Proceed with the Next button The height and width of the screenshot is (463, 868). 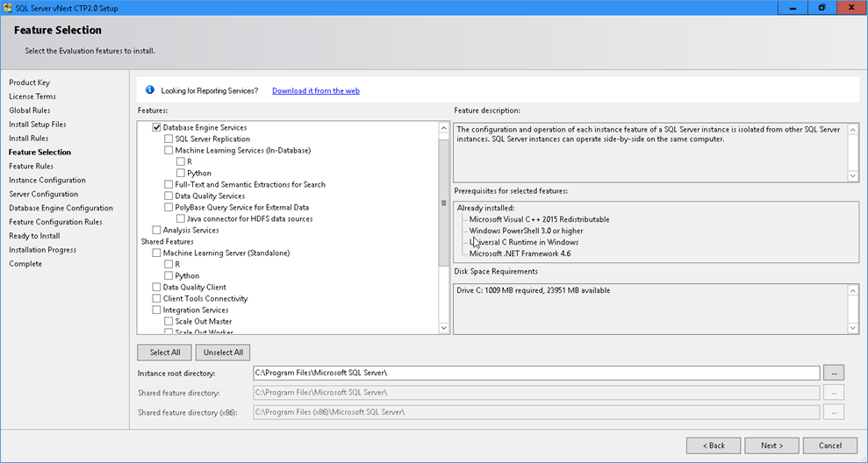[771, 445]
